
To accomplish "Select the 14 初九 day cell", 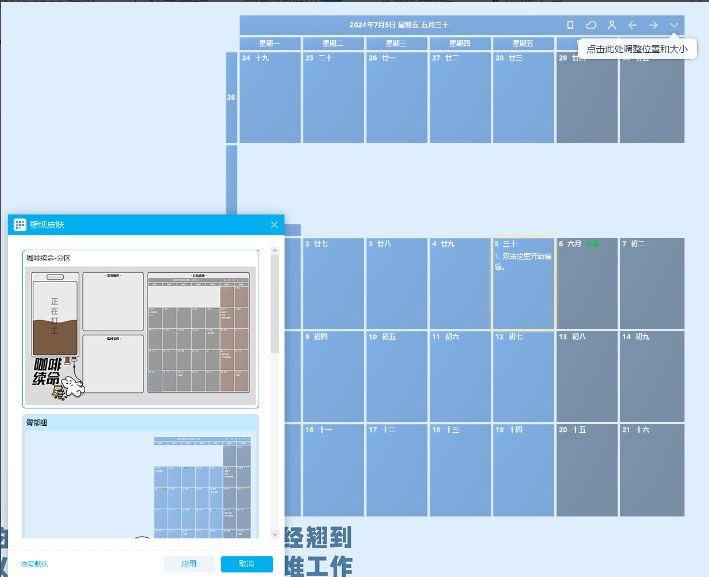I will click(652, 377).
